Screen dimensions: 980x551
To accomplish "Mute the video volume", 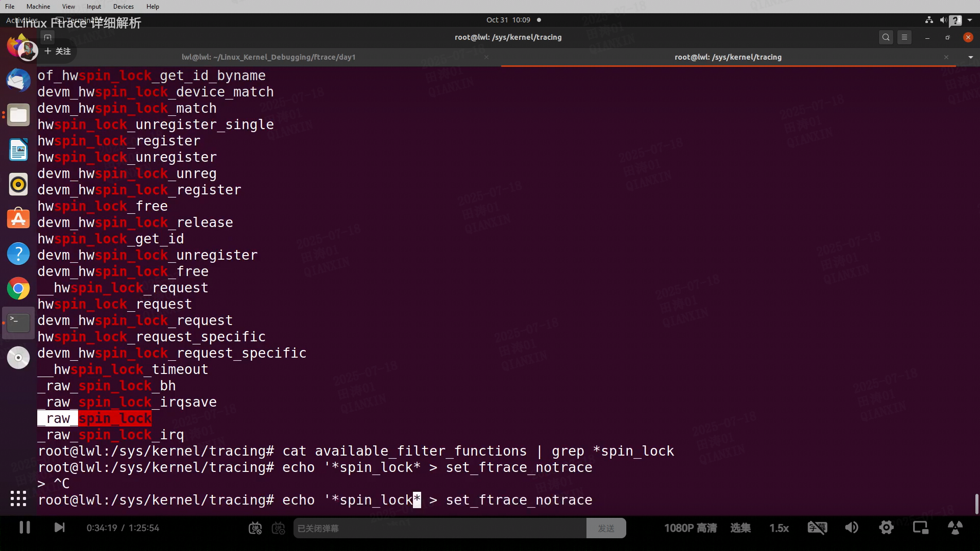I will coord(851,528).
